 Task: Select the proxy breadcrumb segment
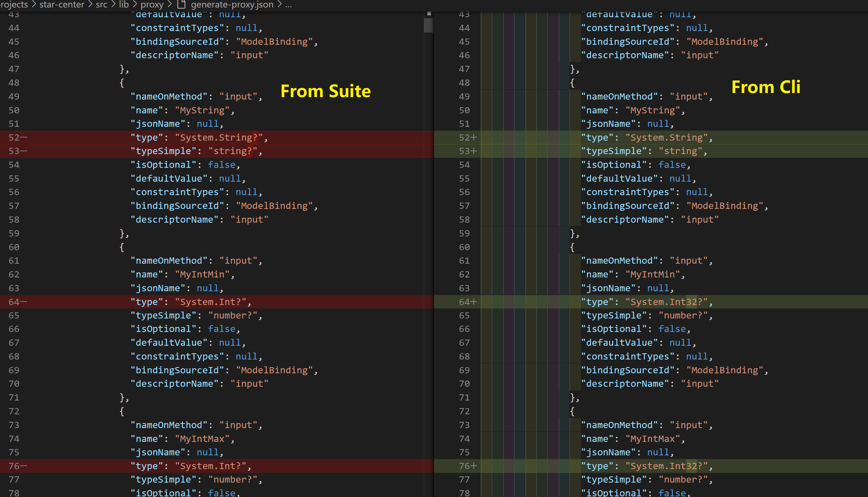(152, 4)
